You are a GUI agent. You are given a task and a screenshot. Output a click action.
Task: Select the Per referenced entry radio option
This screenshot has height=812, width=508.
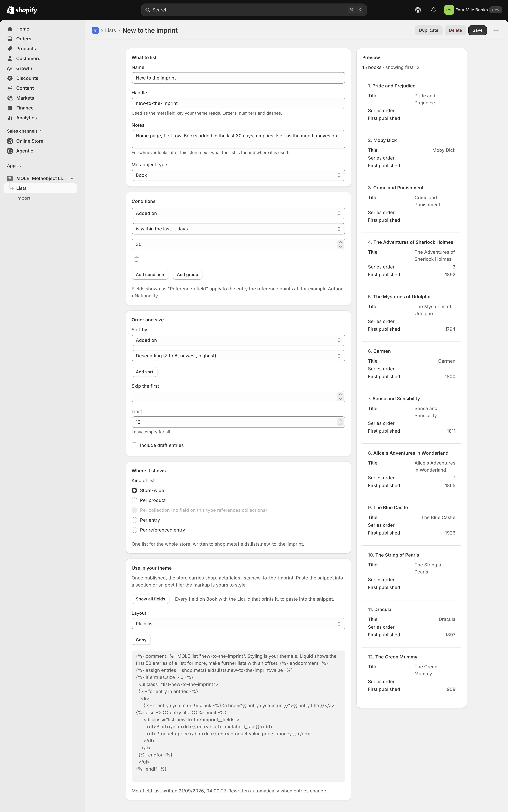[x=134, y=530]
